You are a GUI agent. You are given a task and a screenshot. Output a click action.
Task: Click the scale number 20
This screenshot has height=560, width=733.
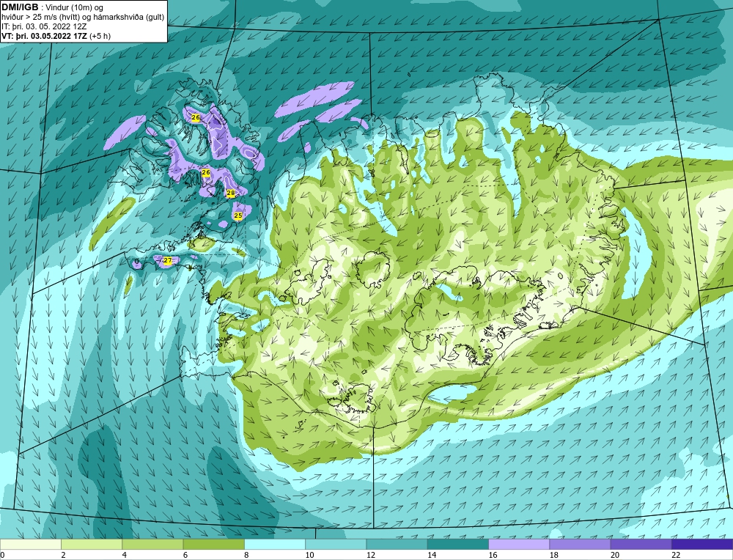coord(614,555)
